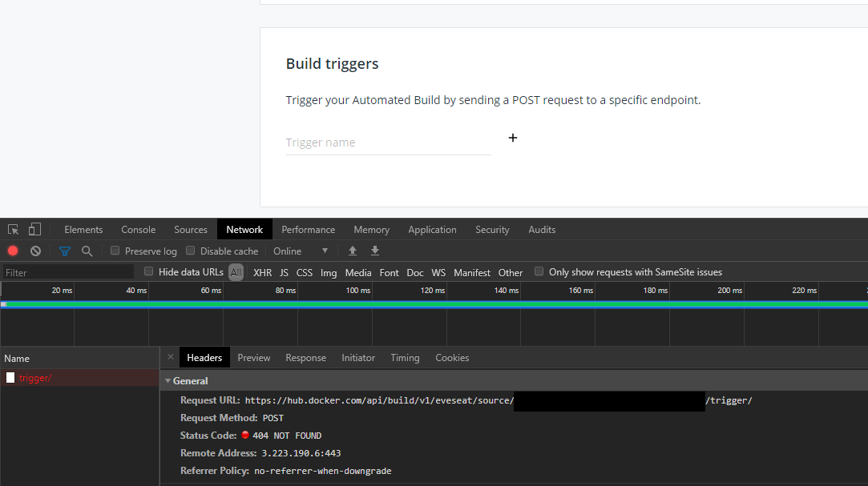The image size is (868, 486).
Task: Switch to the Console tab
Action: (x=138, y=229)
